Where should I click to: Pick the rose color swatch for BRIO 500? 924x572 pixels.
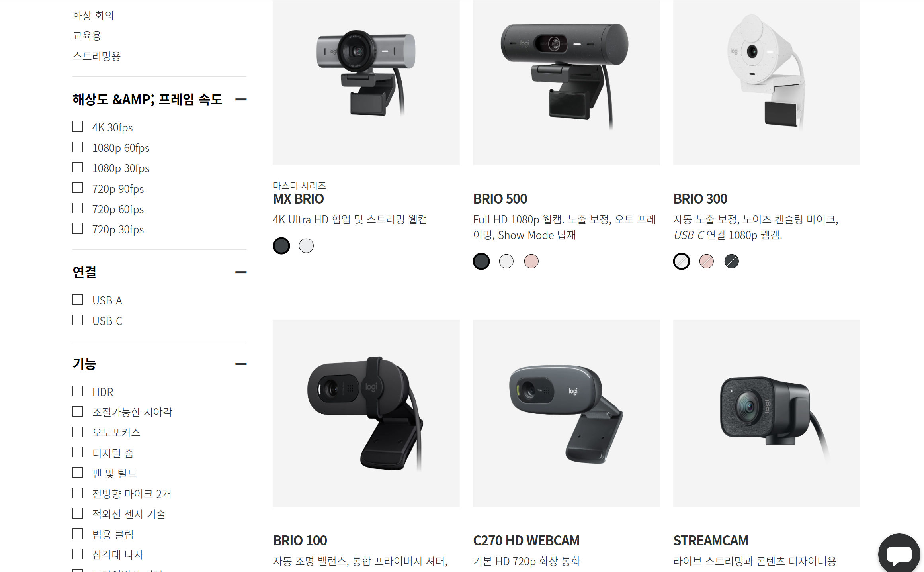coord(531,261)
